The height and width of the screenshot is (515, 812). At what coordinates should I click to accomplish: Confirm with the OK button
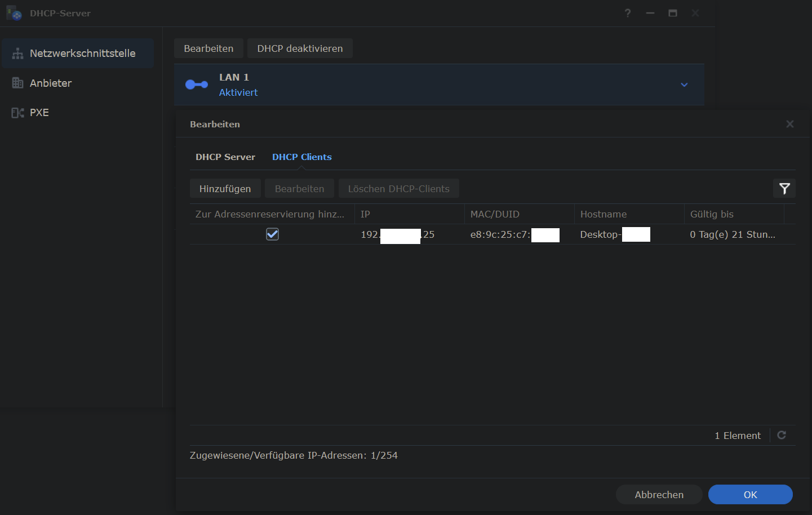coord(750,495)
